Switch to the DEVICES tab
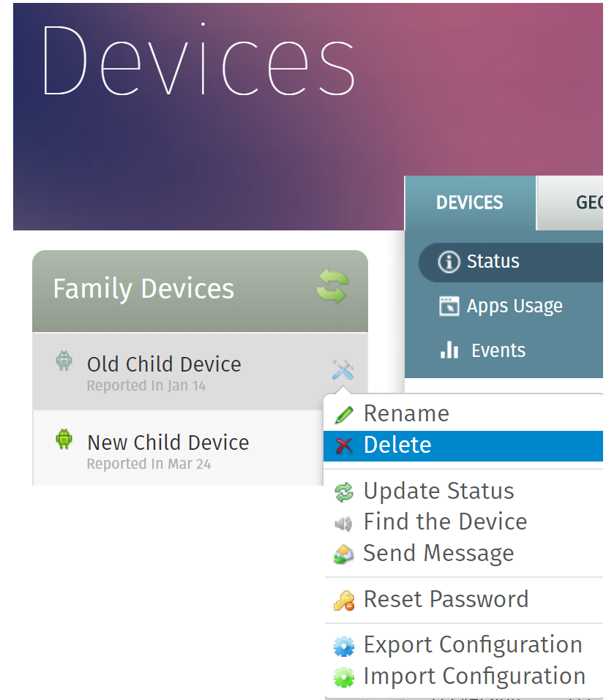Screen dimensions: 606x700 click(470, 203)
